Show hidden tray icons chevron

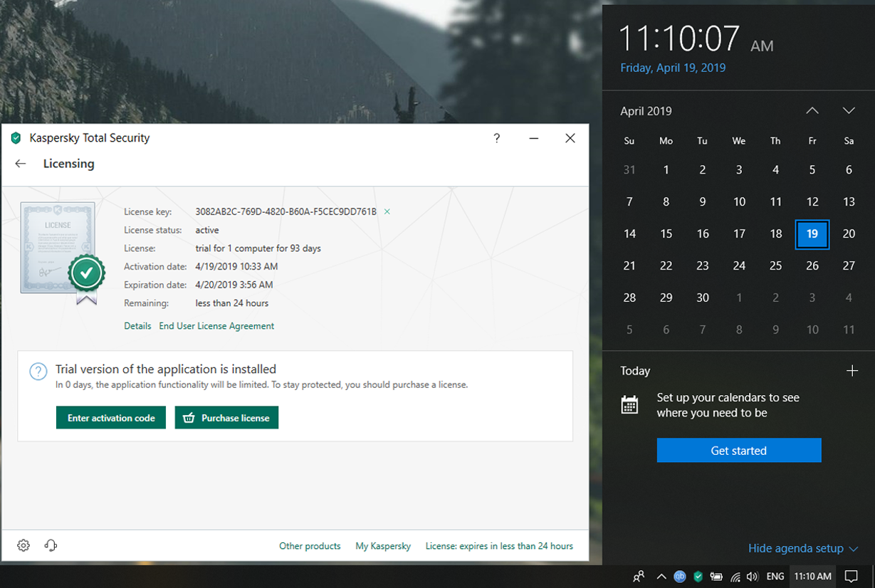coord(661,577)
